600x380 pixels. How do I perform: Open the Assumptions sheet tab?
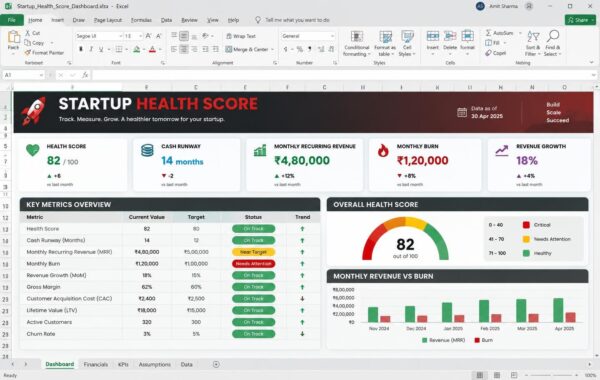155,364
